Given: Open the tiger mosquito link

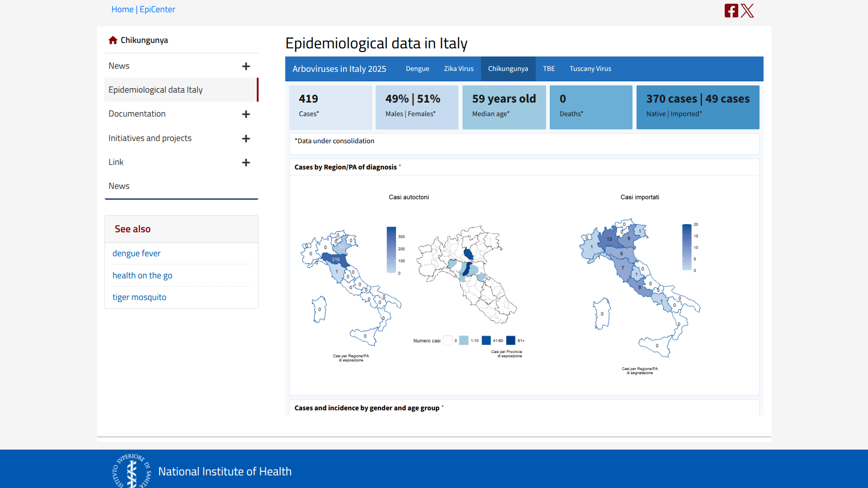Looking at the screenshot, I should tap(139, 297).
